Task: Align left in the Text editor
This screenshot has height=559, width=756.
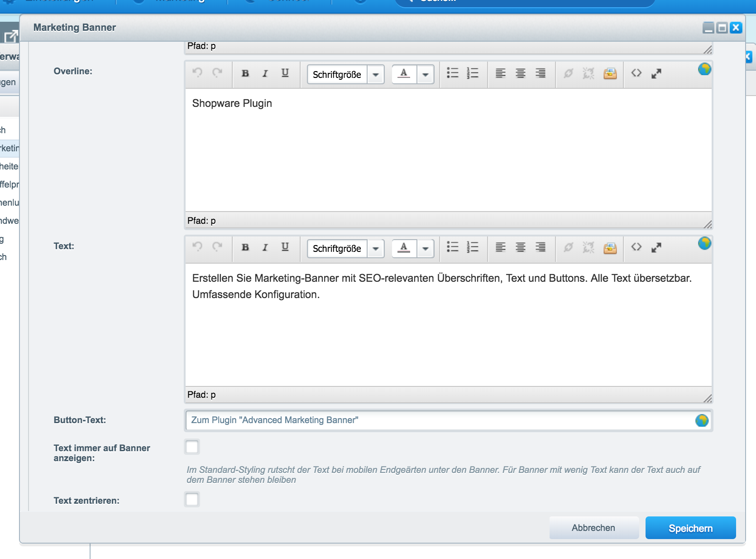Action: (x=501, y=247)
